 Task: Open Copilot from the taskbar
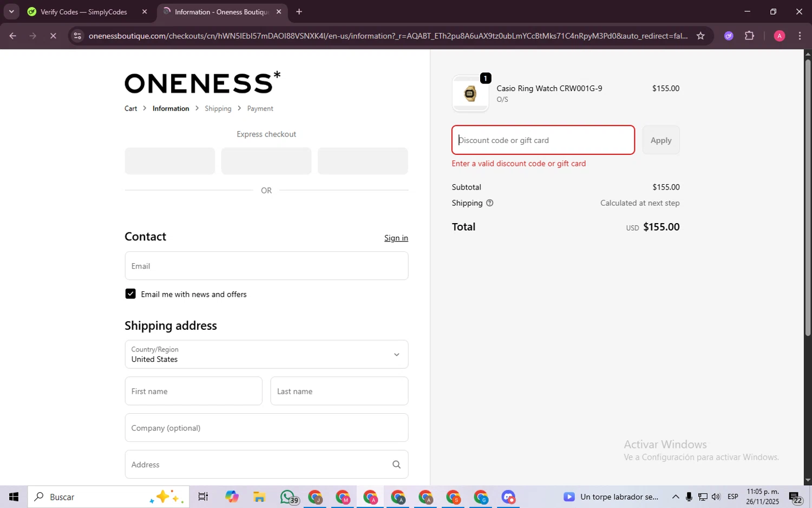[x=232, y=497]
